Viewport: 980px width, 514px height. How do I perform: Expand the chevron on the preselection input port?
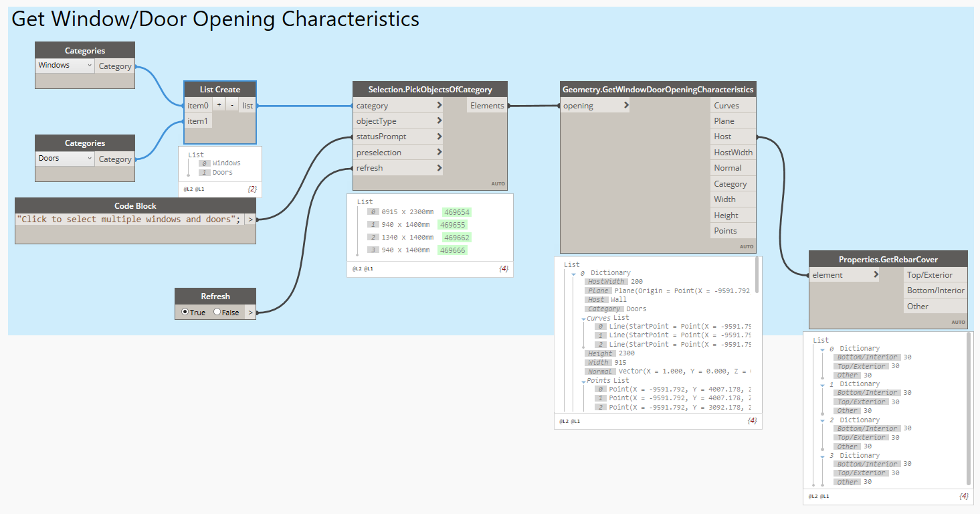point(439,153)
